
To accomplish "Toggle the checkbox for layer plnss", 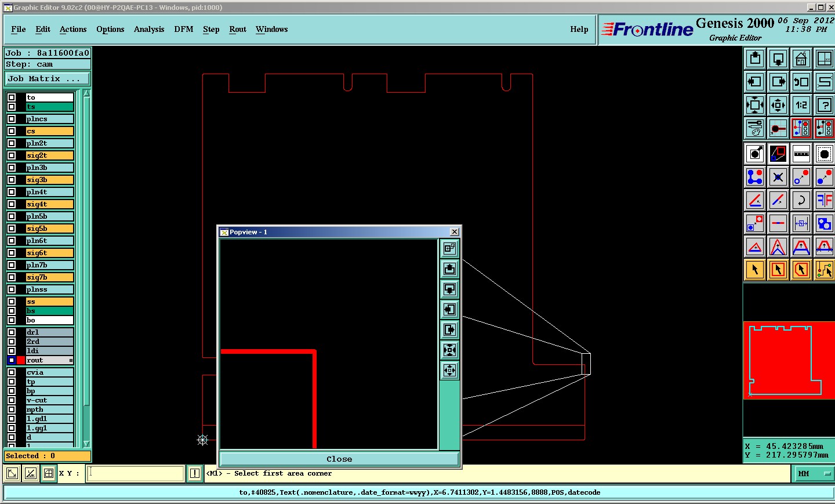I will [x=12, y=289].
